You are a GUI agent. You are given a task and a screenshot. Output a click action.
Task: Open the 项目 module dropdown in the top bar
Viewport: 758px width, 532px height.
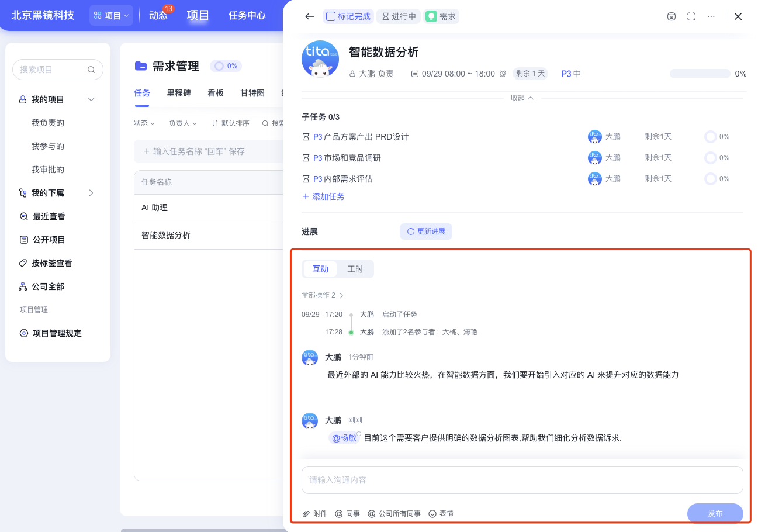point(111,15)
